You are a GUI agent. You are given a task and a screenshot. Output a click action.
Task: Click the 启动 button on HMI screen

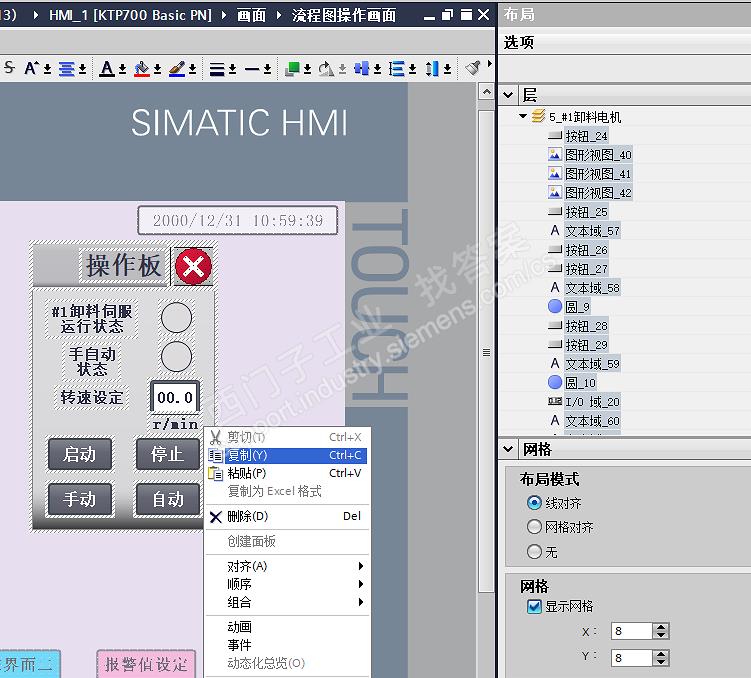pos(80,454)
